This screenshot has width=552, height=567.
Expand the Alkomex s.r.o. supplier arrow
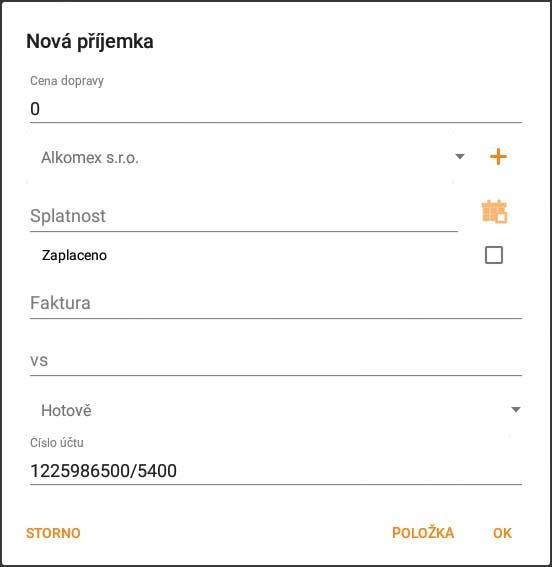pyautogui.click(x=459, y=157)
